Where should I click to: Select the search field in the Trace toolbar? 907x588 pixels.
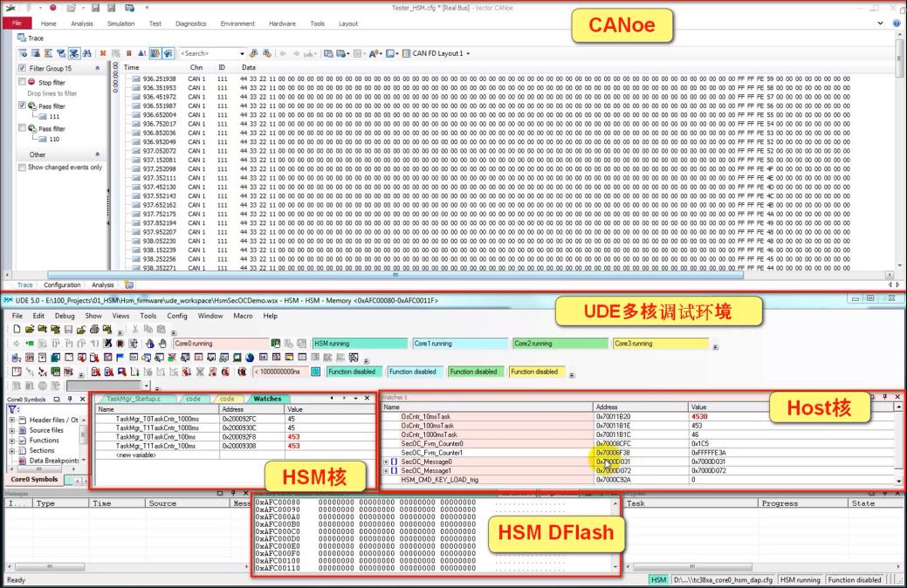click(x=210, y=54)
